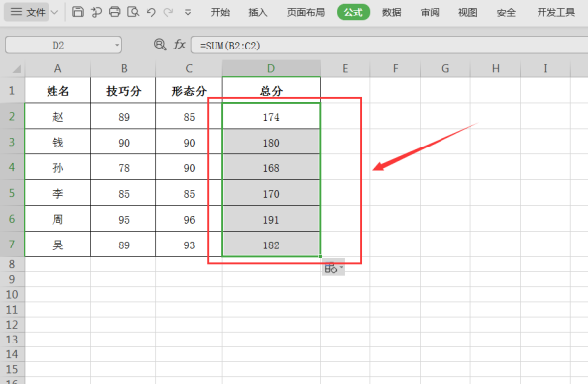
Task: Open the AutoFill options button
Action: point(334,268)
